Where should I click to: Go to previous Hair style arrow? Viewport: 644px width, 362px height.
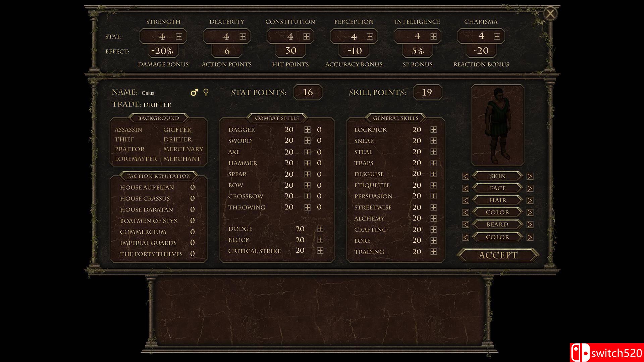465,200
